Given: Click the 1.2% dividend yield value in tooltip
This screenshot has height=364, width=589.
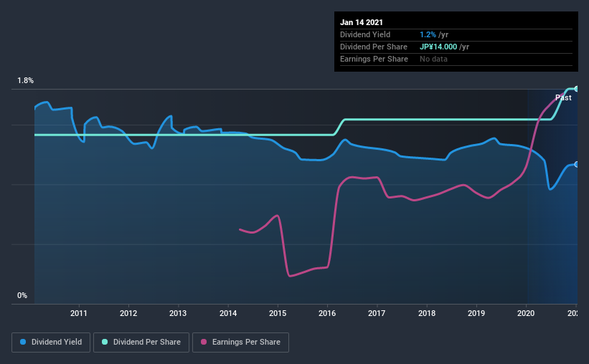Looking at the screenshot, I should click(x=428, y=34).
